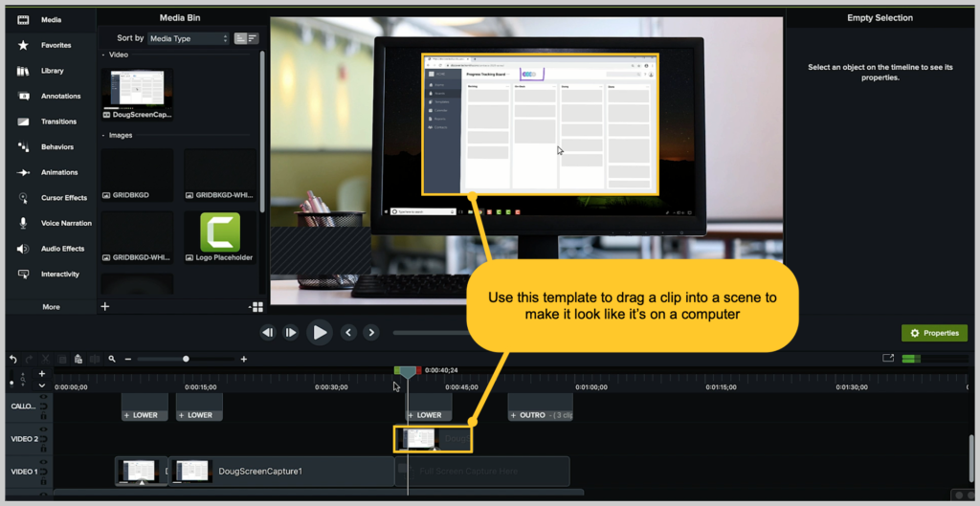980x506 pixels.
Task: Collapse the Video section in Media Bin
Action: [x=103, y=55]
